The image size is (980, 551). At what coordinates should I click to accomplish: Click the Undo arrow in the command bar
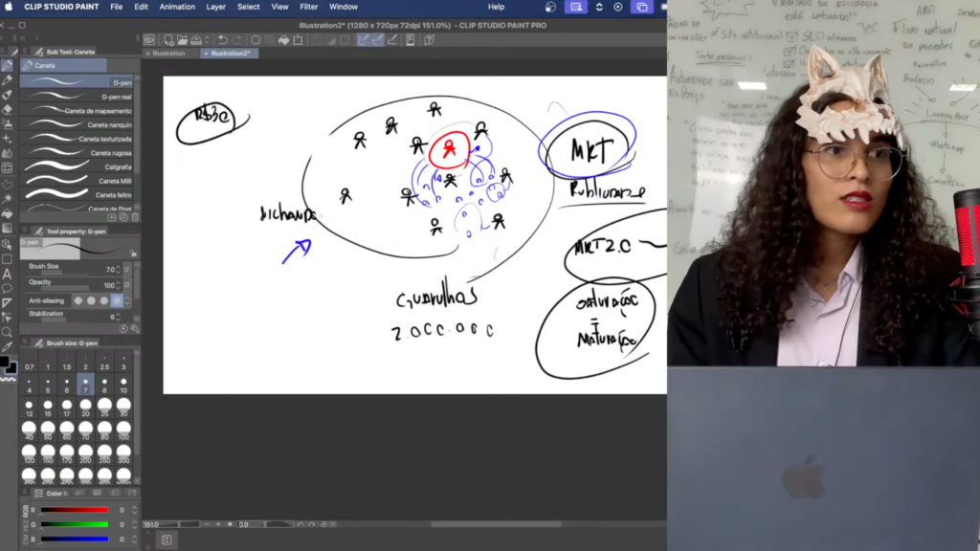[222, 40]
